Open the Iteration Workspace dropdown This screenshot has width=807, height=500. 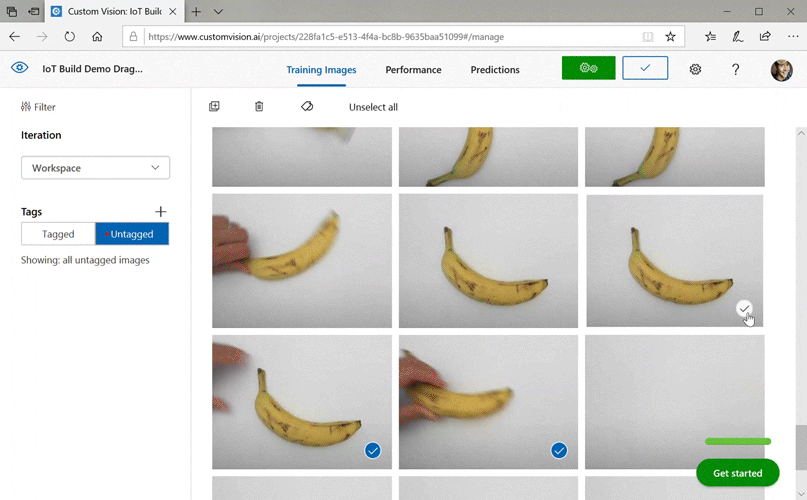point(95,168)
